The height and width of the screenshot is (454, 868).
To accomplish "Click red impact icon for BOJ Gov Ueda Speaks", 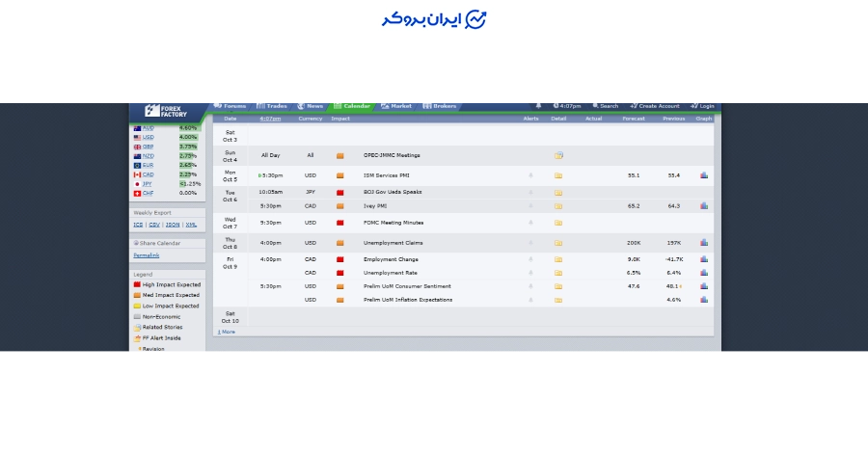I will pos(339,193).
